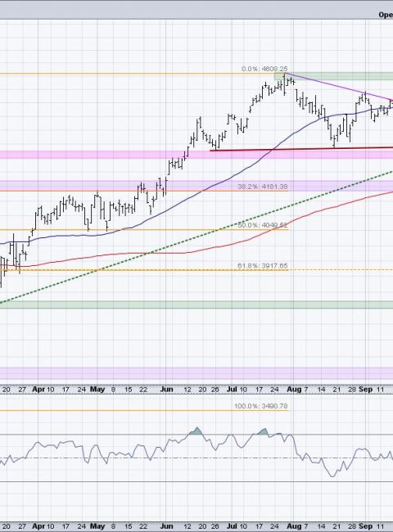Viewport: 393px width, 532px height.
Task: Click the 100.0%: 3490.78 Fibonacci label
Action: (261, 406)
